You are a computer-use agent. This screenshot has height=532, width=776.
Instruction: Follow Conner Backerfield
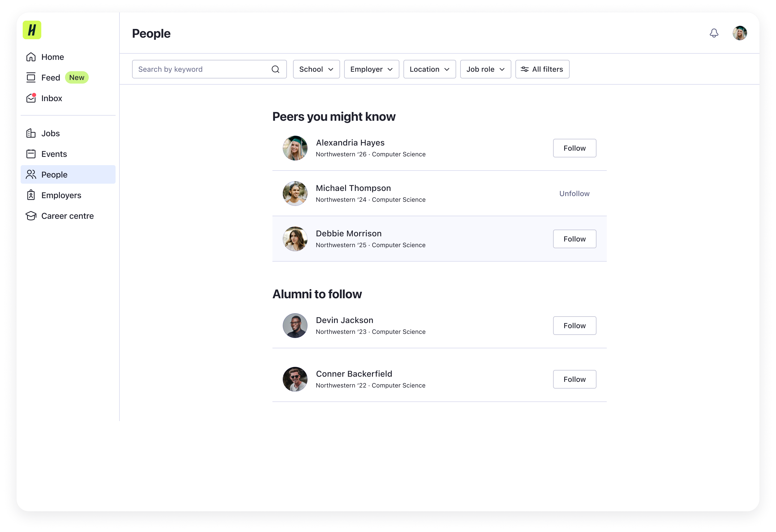click(x=575, y=379)
